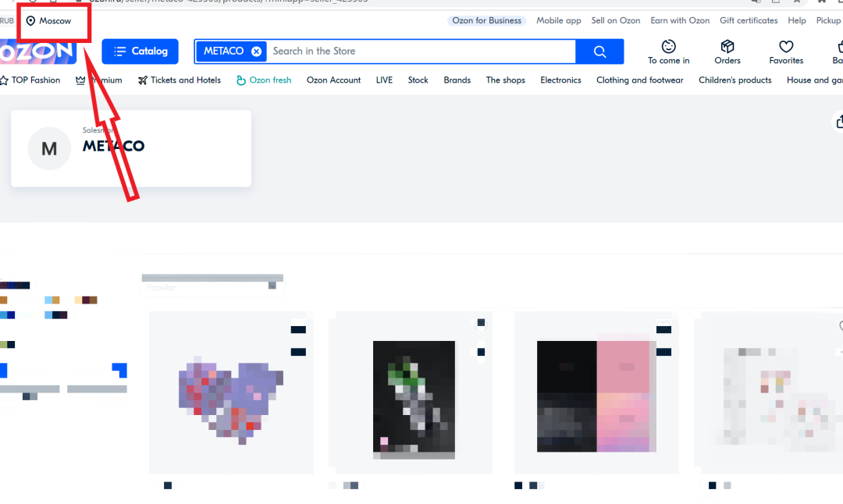Clear the METACO store filter chip
This screenshot has height=504, width=843.
click(256, 51)
